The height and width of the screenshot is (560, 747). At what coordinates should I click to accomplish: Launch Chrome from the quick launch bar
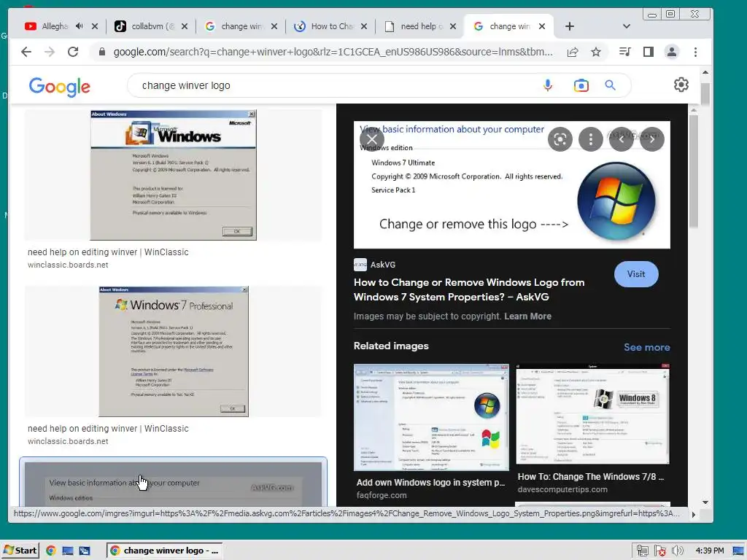coord(51,551)
